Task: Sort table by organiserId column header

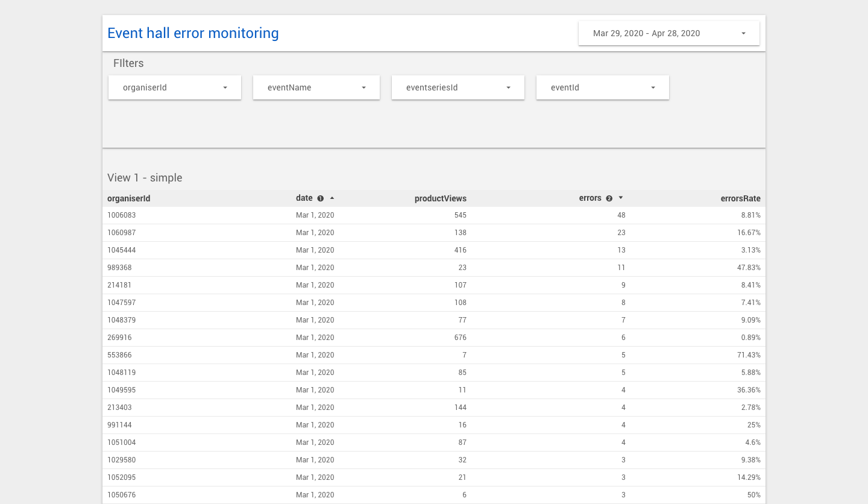Action: [x=129, y=198]
